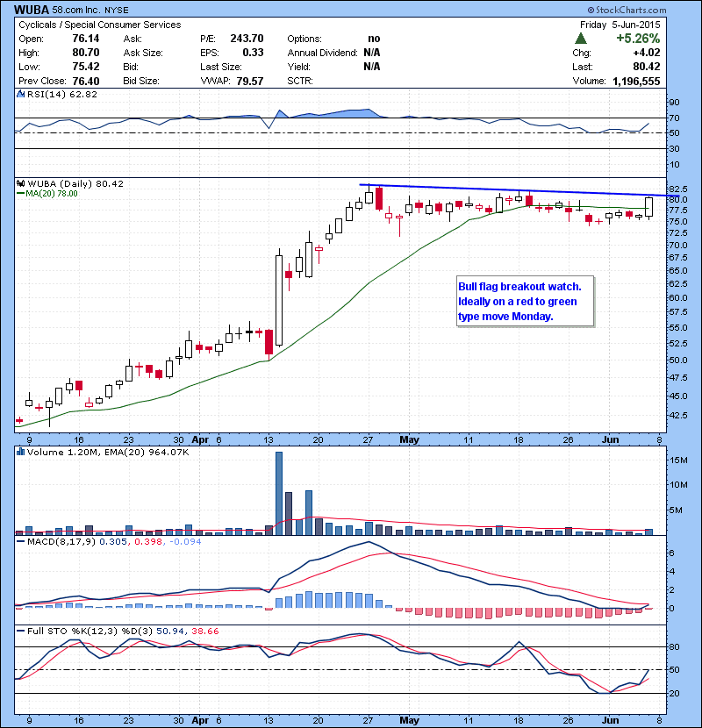Screen dimensions: 702x728
Task: Click the 6 label on MACD axis
Action: (671, 553)
